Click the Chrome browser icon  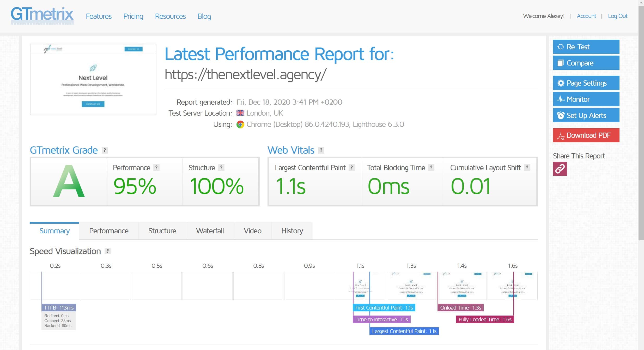(x=240, y=124)
